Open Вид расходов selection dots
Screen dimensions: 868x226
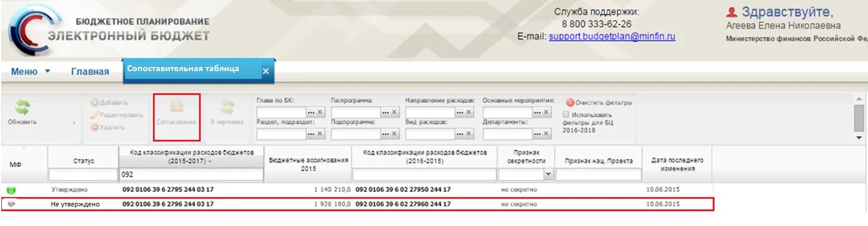coord(460,134)
